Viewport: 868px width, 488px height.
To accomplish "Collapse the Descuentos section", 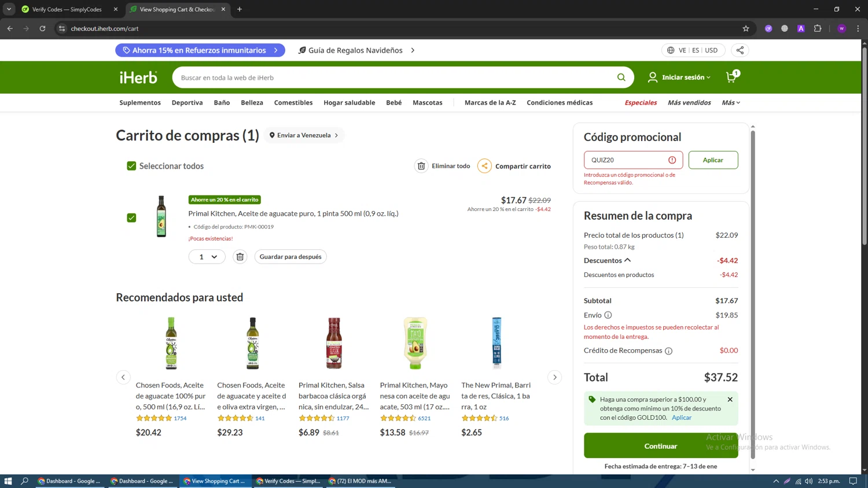I will (608, 261).
